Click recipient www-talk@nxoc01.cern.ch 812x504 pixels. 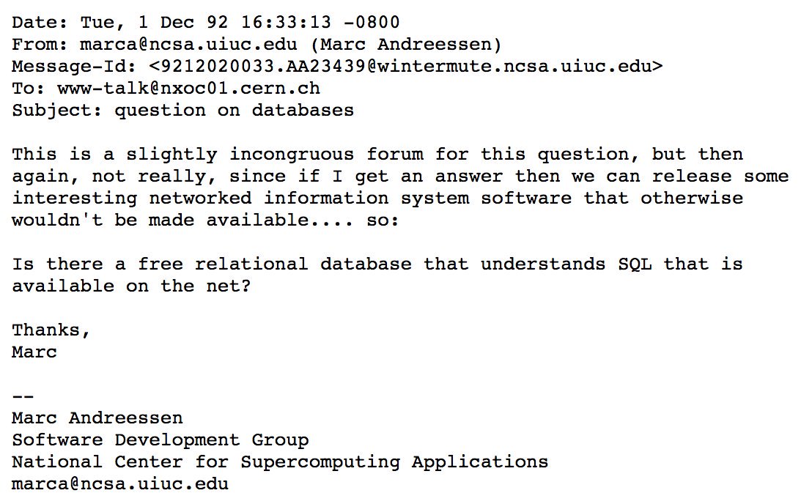[188, 89]
